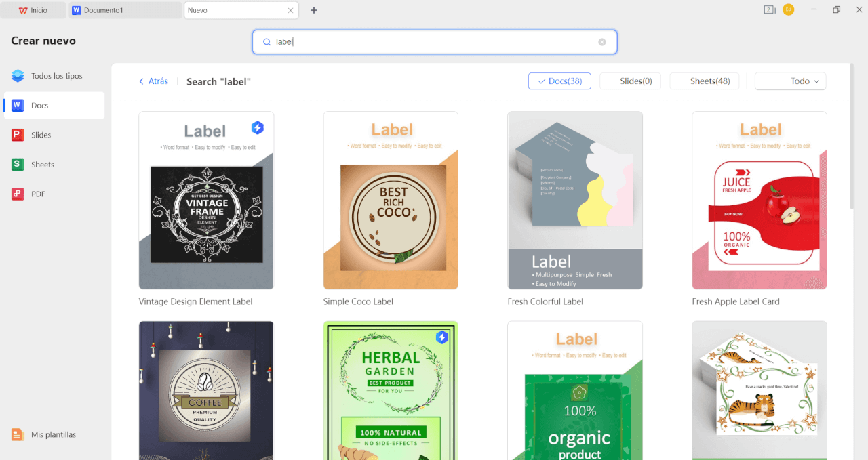Click the vertical scrollbar of results

pyautogui.click(x=853, y=135)
